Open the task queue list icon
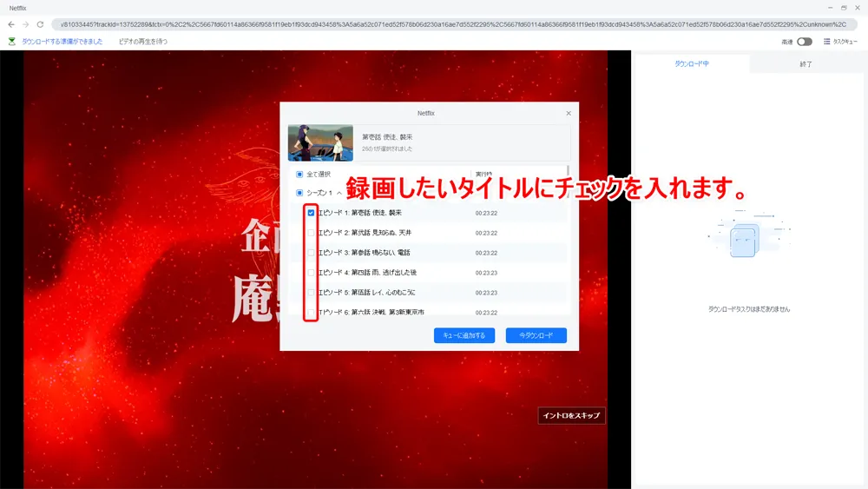 click(x=826, y=42)
